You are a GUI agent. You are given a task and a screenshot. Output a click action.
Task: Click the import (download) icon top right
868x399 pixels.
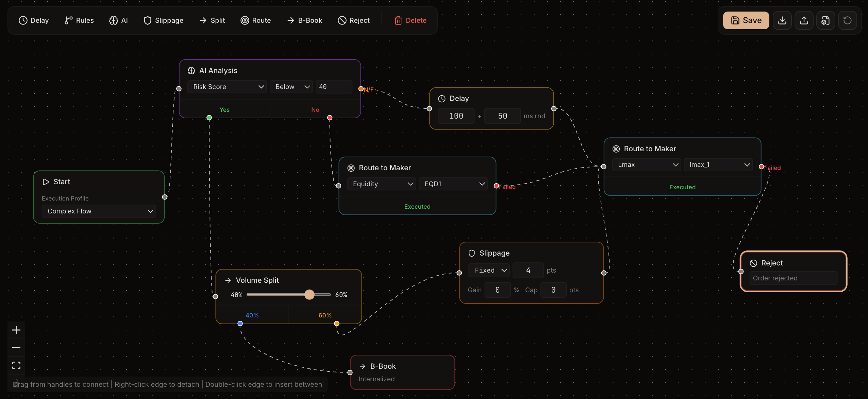pyautogui.click(x=782, y=20)
